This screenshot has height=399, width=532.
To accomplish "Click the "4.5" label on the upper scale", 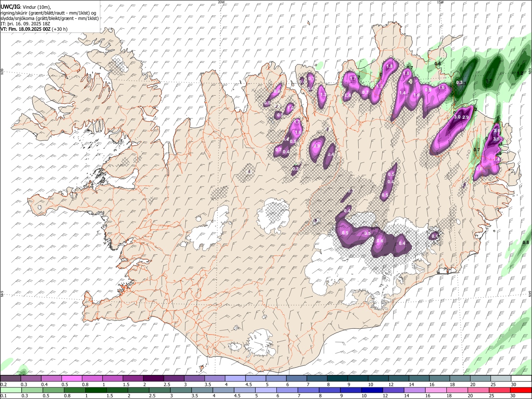I will (x=249, y=384).
